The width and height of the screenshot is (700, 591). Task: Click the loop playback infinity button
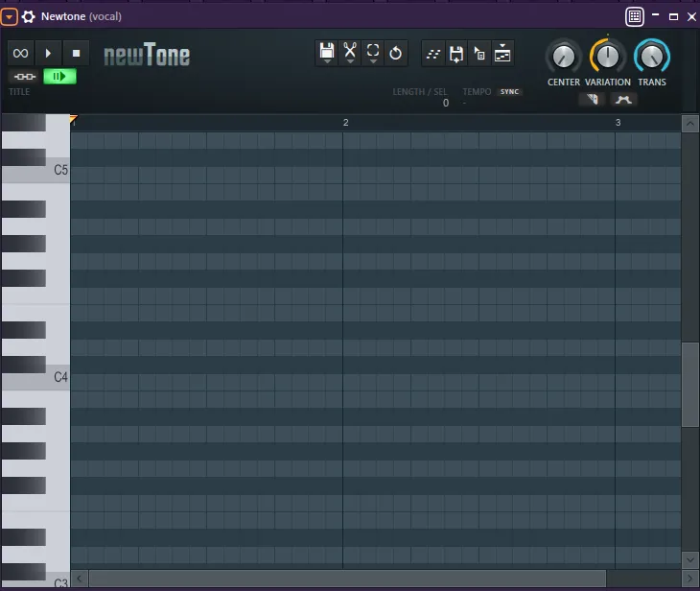(20, 53)
